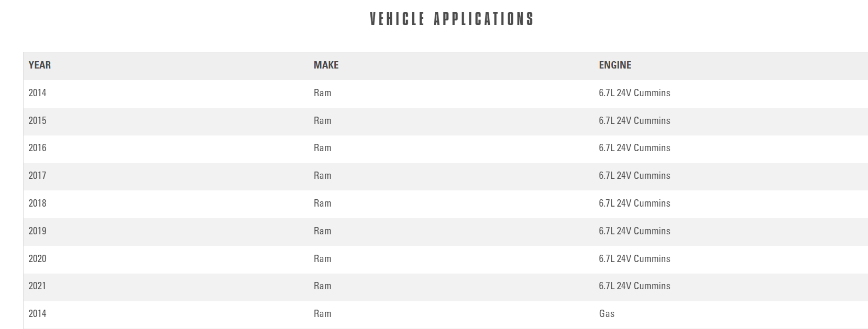This screenshot has width=868, height=329.
Task: Click 6.7L 24V Cummins in 2017 row
Action: click(x=634, y=176)
